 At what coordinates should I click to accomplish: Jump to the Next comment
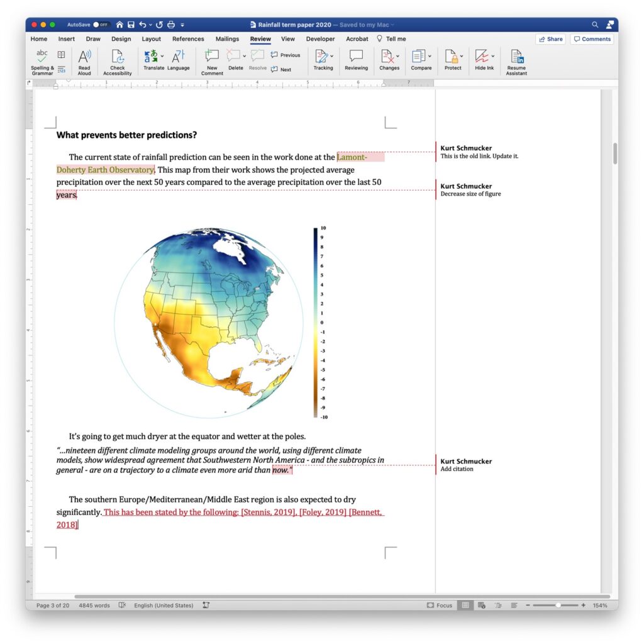click(x=281, y=69)
